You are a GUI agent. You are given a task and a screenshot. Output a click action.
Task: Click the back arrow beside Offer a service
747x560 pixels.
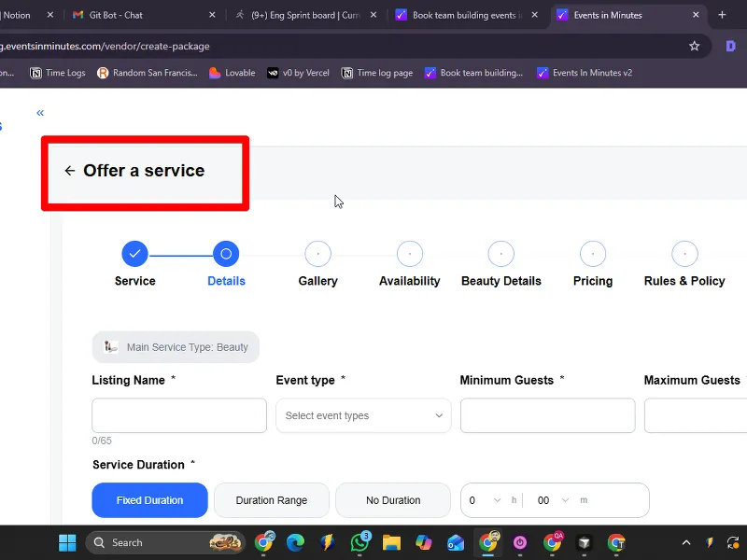coord(69,171)
